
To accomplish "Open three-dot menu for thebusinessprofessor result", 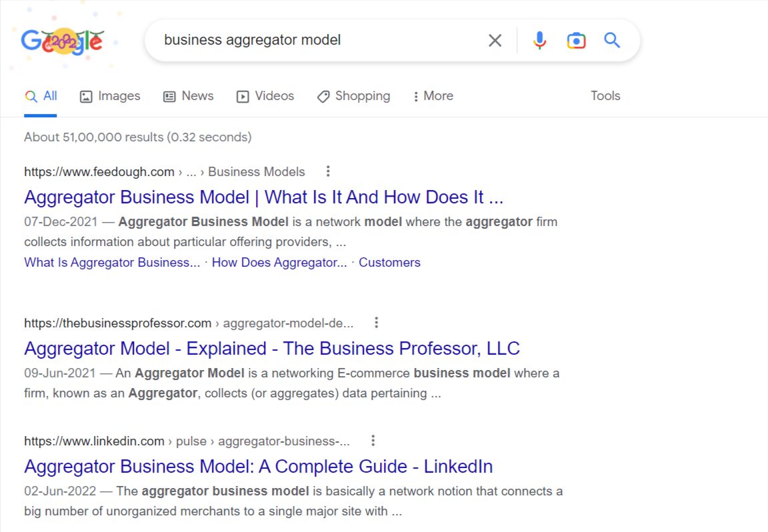I will point(376,323).
